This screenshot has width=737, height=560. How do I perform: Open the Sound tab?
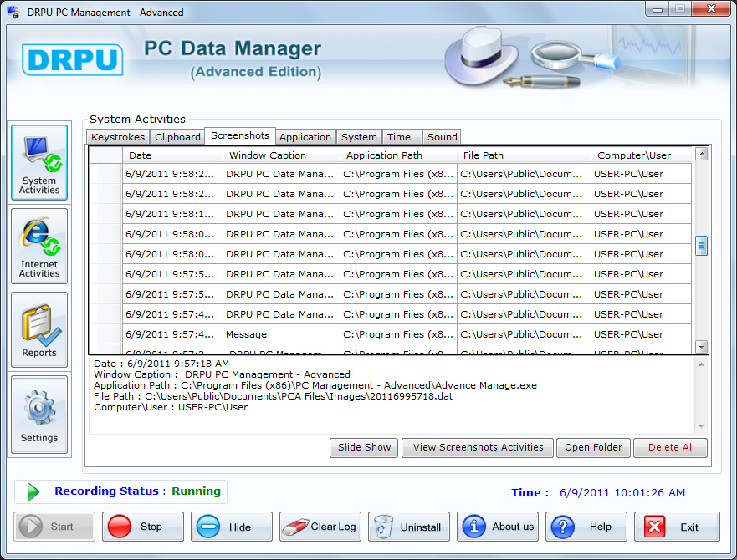[442, 137]
